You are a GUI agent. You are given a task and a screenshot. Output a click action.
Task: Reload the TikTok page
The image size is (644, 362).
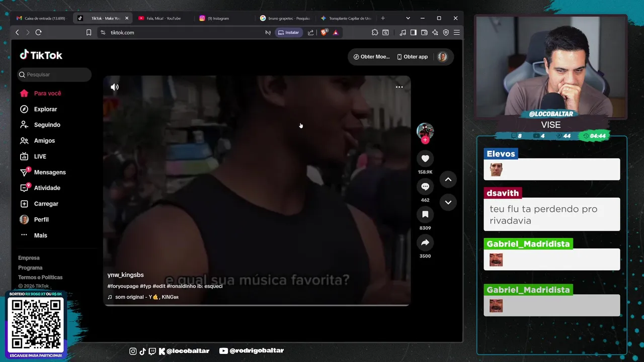[38, 32]
